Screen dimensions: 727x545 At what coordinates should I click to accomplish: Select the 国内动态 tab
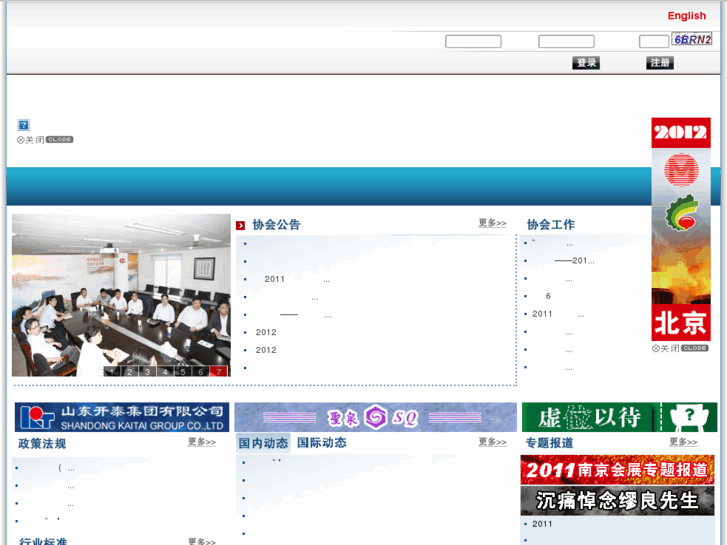click(x=263, y=443)
